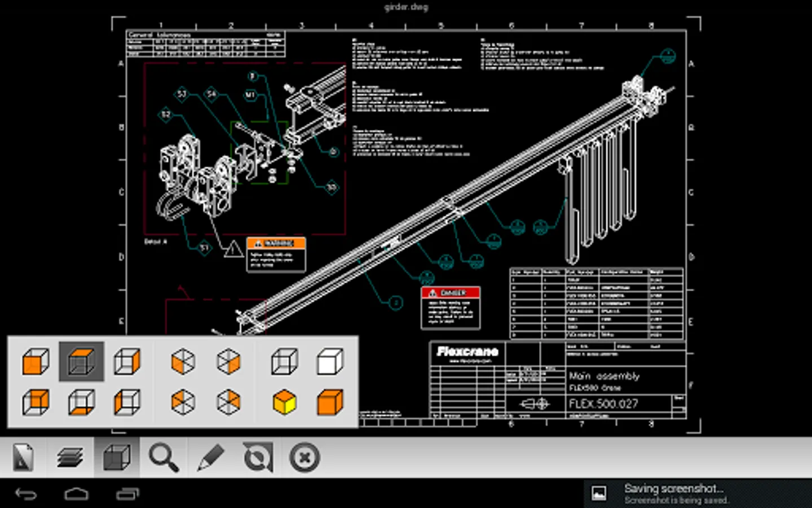
Task: Pick the lower-right isometric hexagon view
Action: [x=228, y=402]
